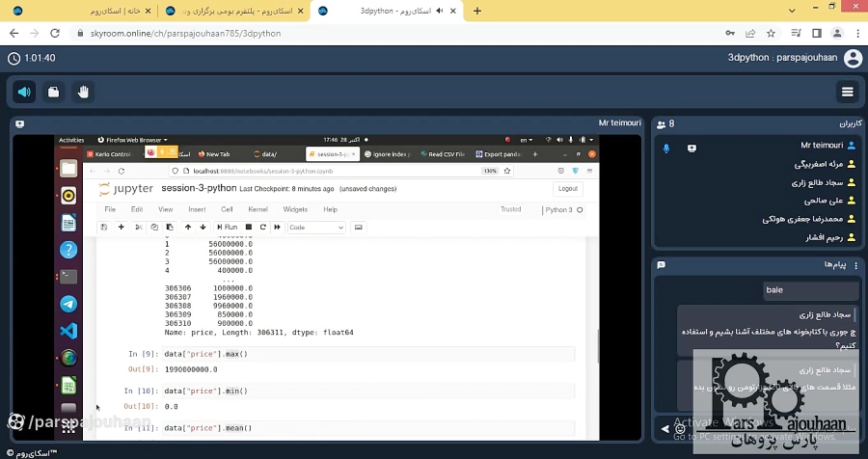Click the raise hand icon
This screenshot has height=459, width=868.
83,92
